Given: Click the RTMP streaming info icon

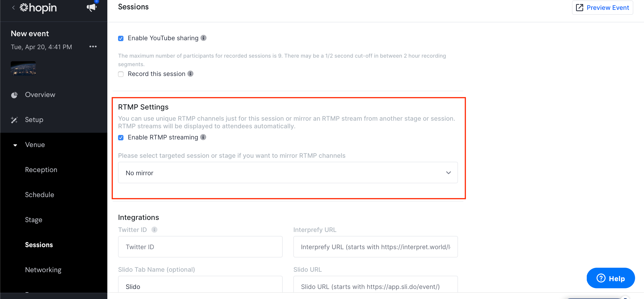Looking at the screenshot, I should click(x=203, y=137).
